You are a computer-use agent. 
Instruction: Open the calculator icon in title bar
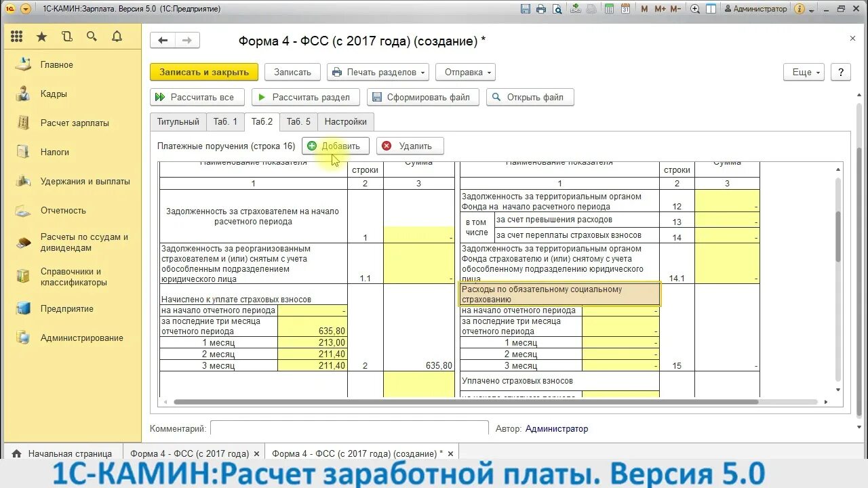[x=609, y=9]
